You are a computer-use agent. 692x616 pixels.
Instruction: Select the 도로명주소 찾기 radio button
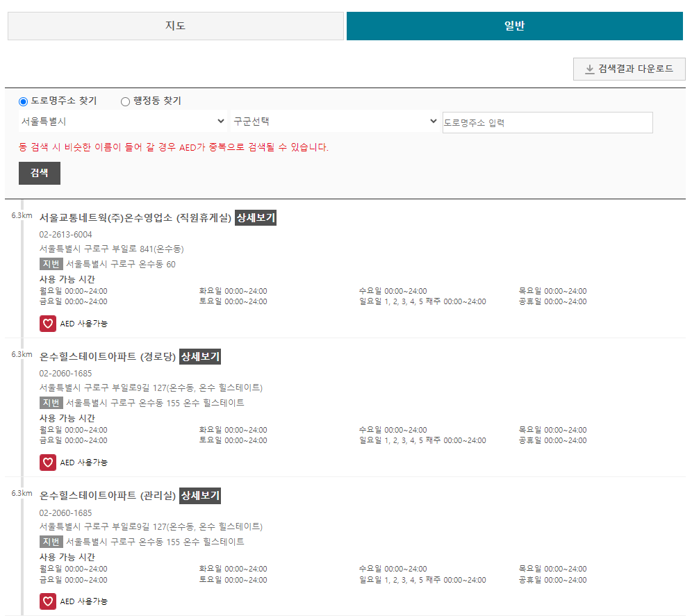(22, 101)
